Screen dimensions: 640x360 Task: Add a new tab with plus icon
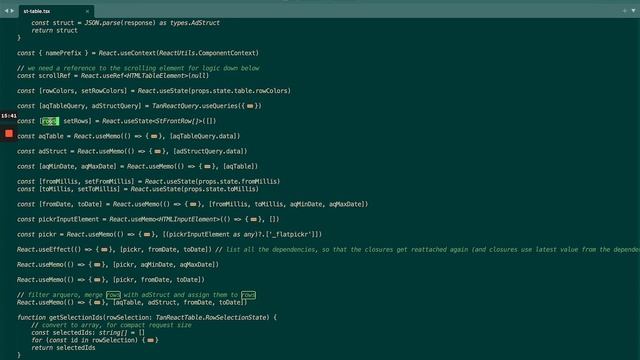coord(624,11)
